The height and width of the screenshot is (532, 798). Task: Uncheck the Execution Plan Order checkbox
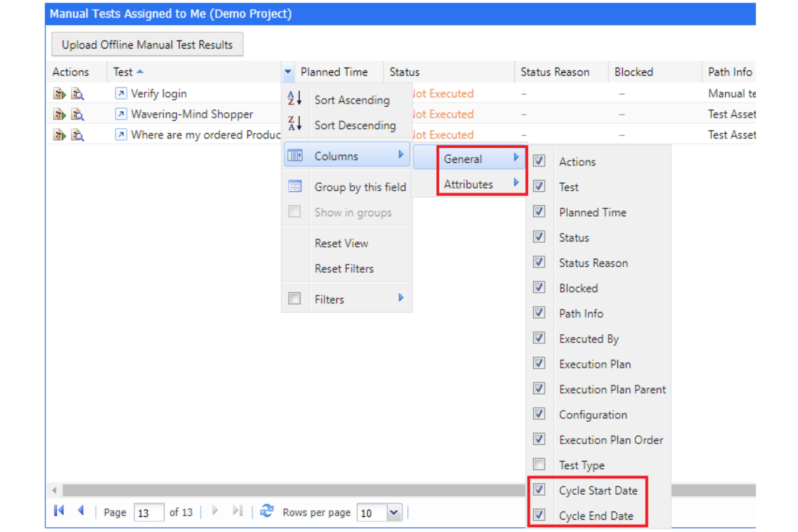click(x=539, y=439)
